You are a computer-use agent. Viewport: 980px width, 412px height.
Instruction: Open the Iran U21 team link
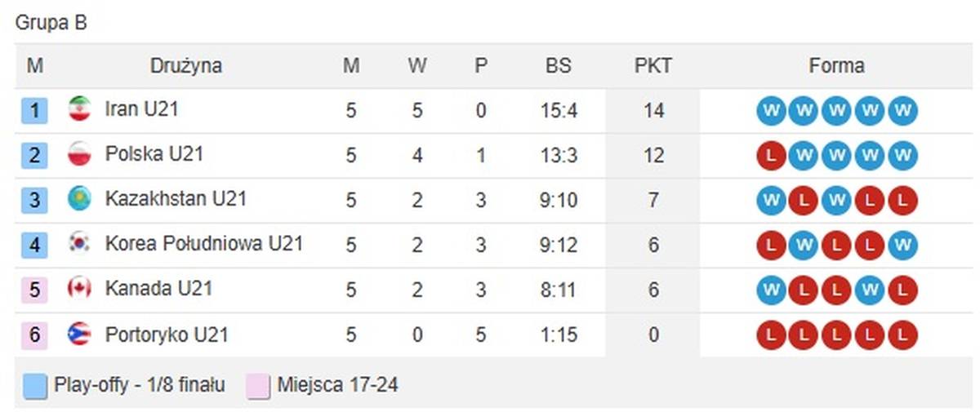click(141, 109)
